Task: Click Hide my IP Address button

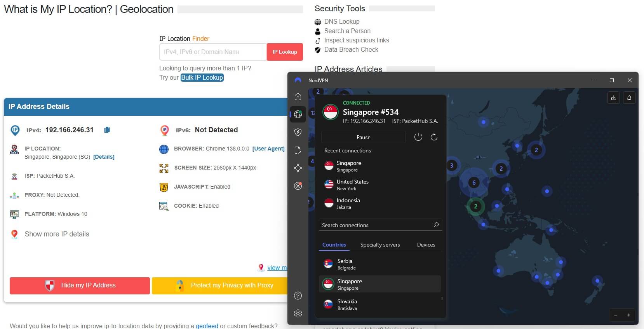Action: [80, 285]
